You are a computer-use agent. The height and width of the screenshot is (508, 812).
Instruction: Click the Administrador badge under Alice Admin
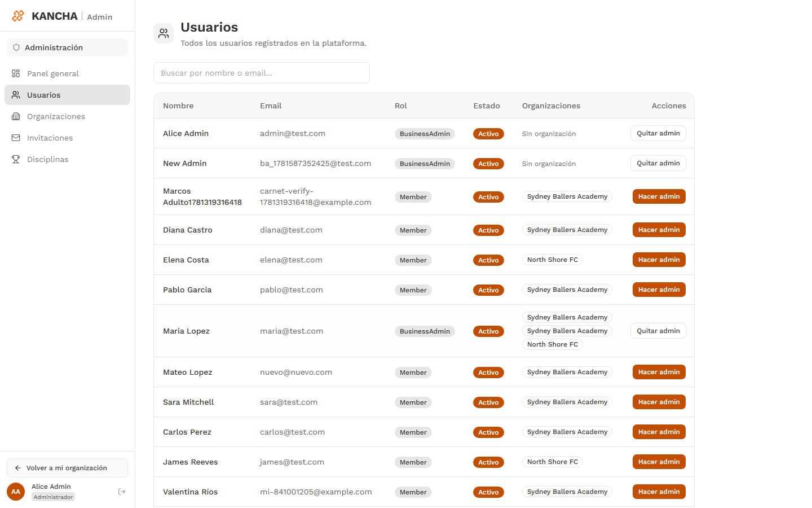(53, 497)
